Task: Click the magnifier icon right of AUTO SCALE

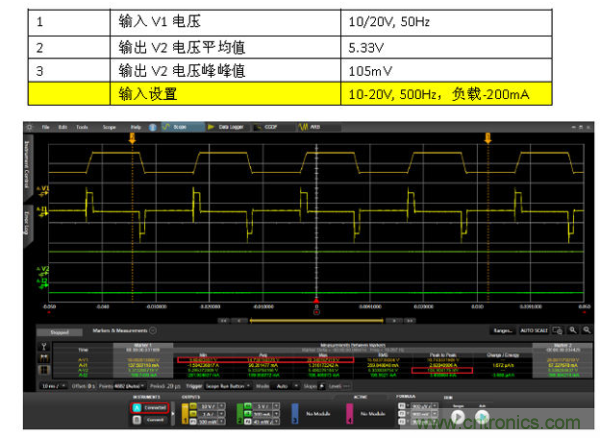Action: [x=559, y=329]
